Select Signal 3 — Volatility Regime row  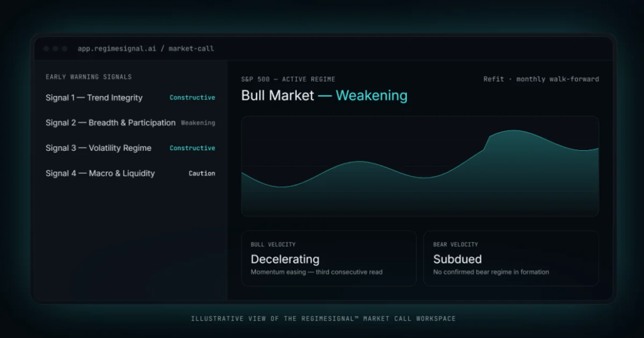[130, 148]
